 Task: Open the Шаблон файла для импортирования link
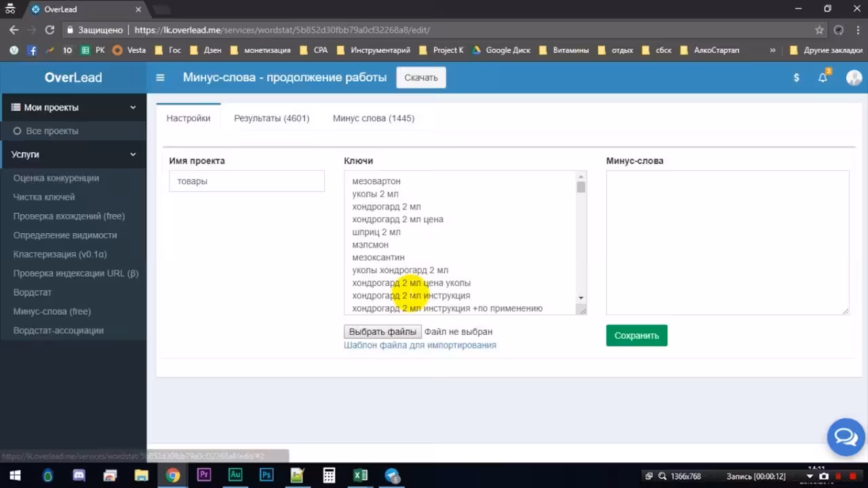pyautogui.click(x=420, y=345)
